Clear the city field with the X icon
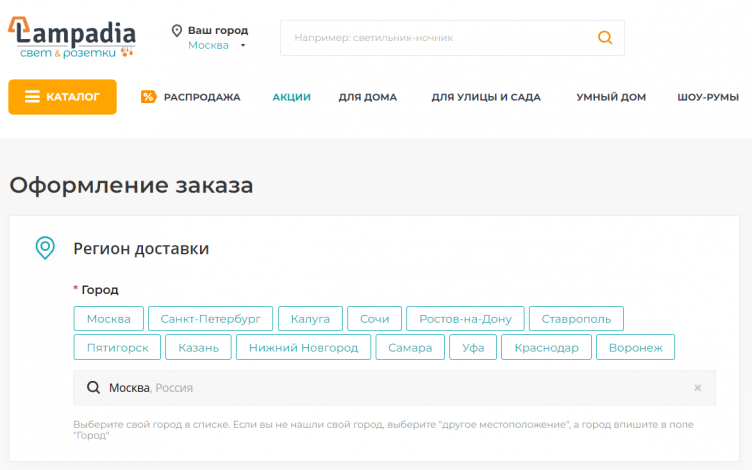 (x=697, y=388)
